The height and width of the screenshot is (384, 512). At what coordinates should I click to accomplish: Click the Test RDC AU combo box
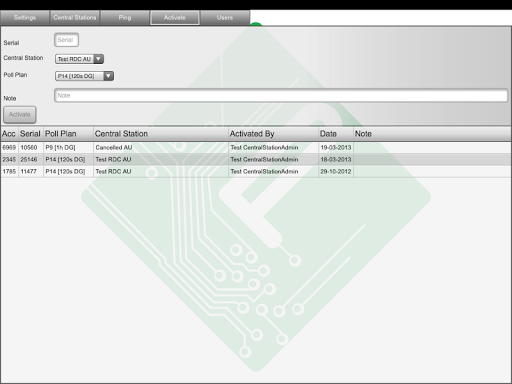[x=79, y=59]
